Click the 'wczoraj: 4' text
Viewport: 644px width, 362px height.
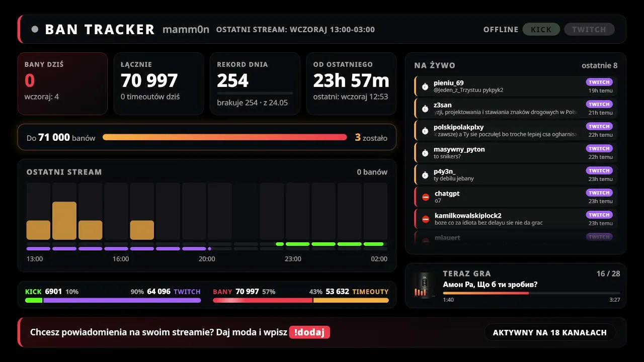(x=42, y=97)
